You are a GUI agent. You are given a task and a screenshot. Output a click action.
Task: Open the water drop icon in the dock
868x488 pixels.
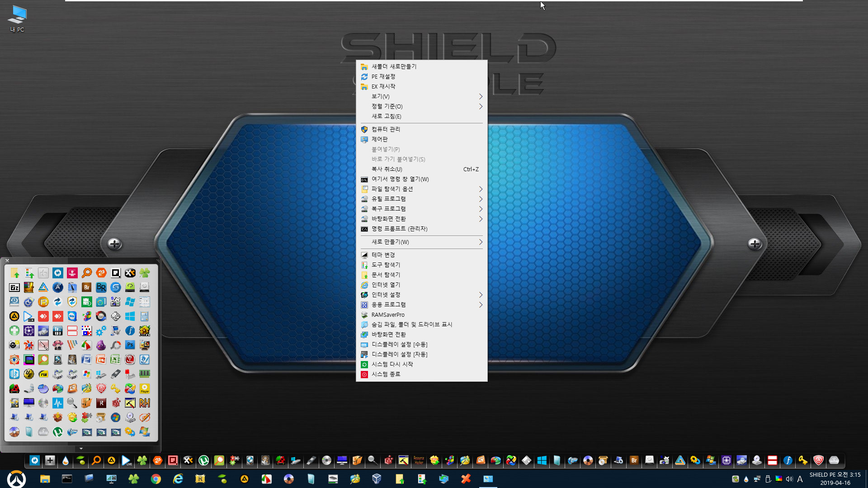tap(66, 460)
